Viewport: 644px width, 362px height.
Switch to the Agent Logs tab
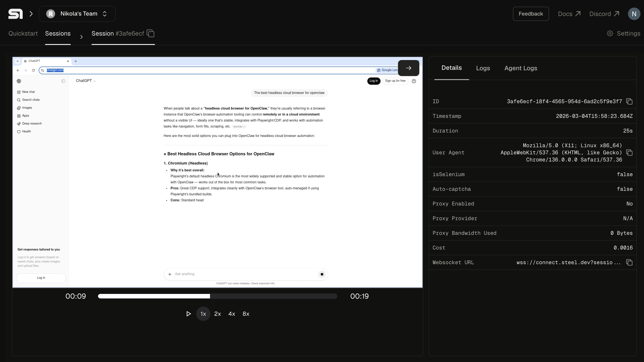[x=520, y=68]
